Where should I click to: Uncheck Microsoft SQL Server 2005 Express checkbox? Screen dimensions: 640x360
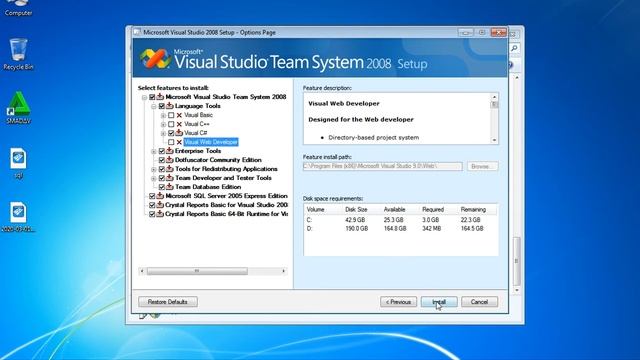pos(152,196)
